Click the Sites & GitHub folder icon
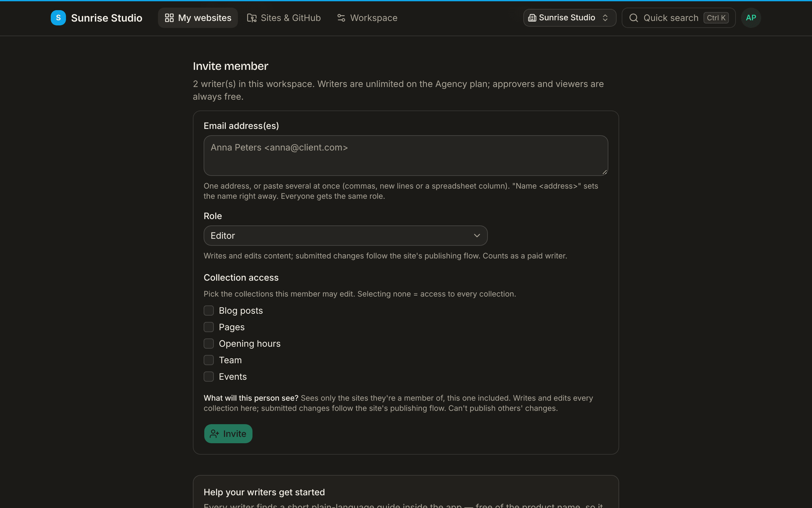 pos(252,18)
